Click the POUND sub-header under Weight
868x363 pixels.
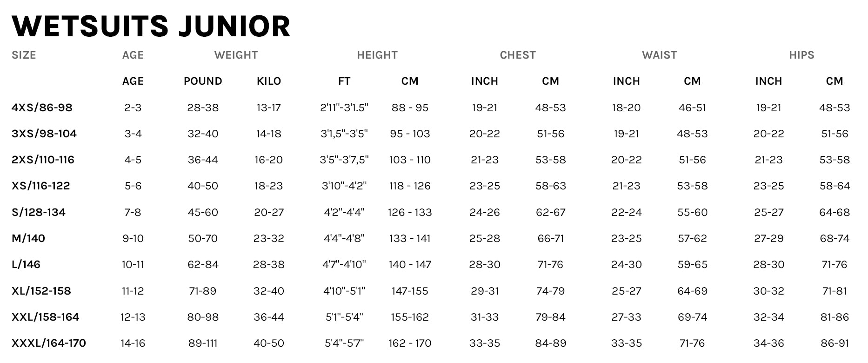[x=203, y=81]
